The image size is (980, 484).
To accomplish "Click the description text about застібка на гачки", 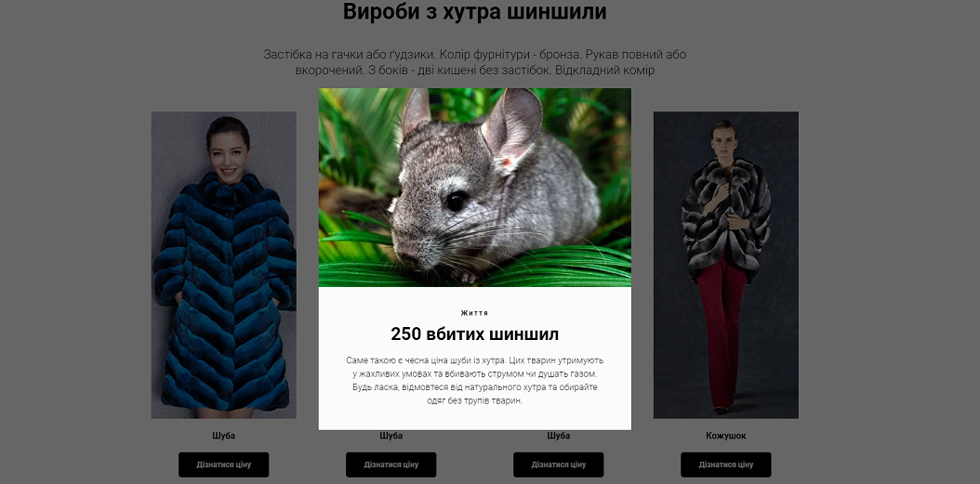I will coord(475,62).
